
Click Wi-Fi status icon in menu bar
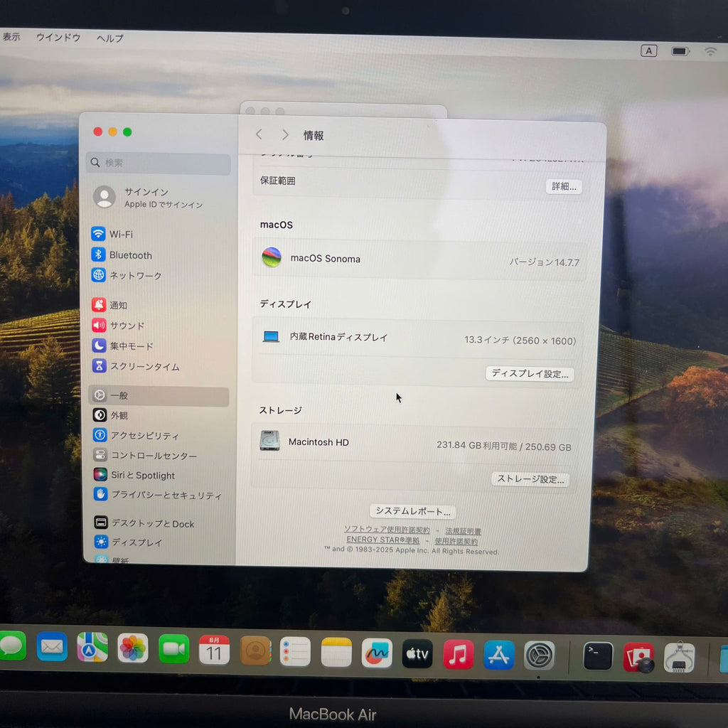(711, 51)
